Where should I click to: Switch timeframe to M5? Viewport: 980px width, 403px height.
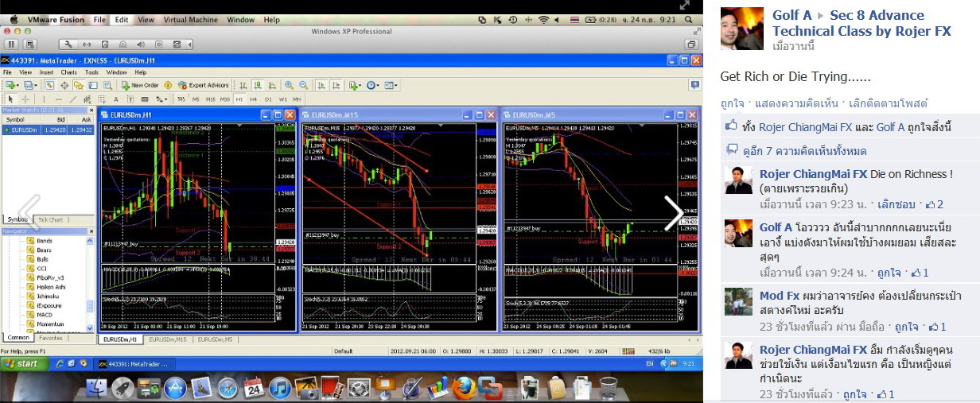tap(196, 99)
